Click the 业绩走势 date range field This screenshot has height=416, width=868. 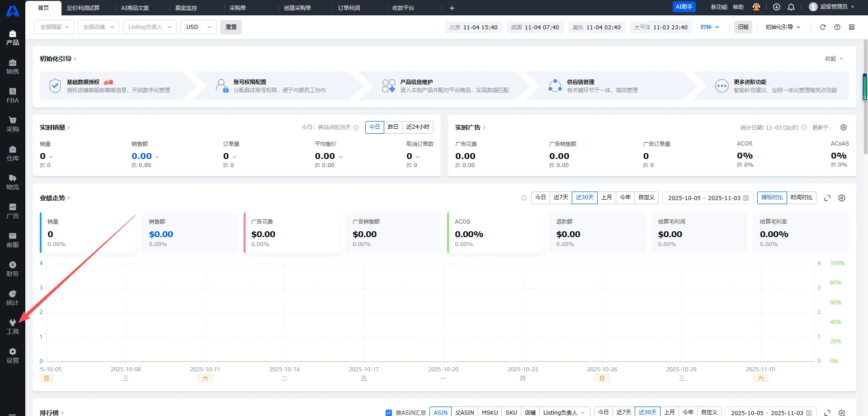(x=708, y=198)
